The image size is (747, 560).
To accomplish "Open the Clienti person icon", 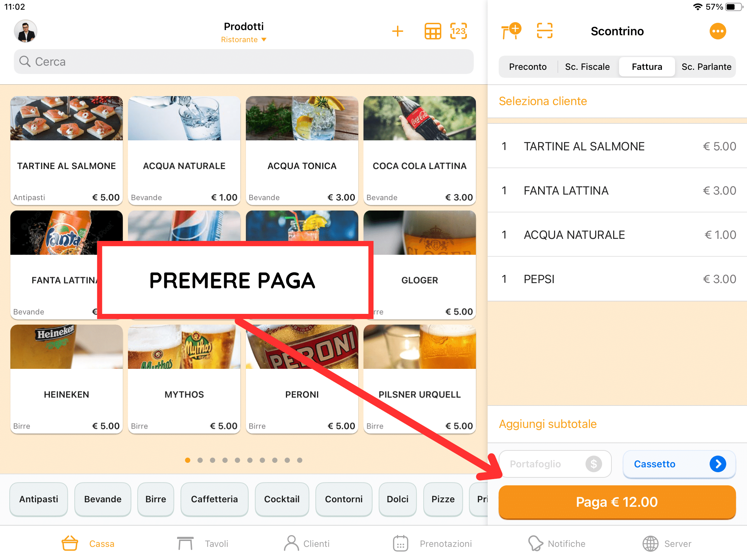I will click(x=292, y=543).
